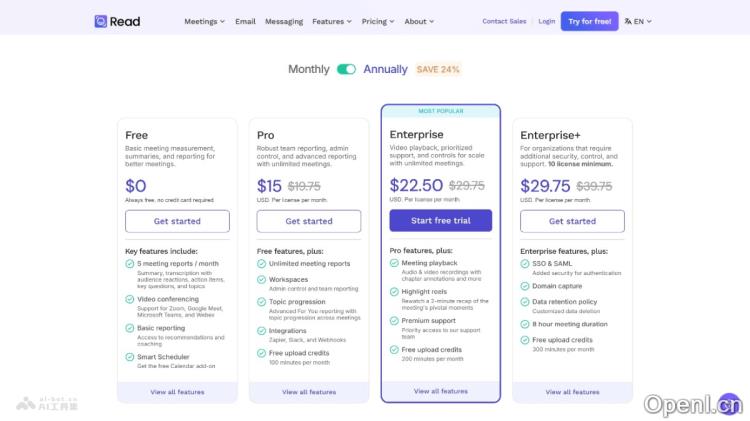This screenshot has height=421, width=750.
Task: Click checkmark icon beside Smart Scheduler
Action: point(130,357)
